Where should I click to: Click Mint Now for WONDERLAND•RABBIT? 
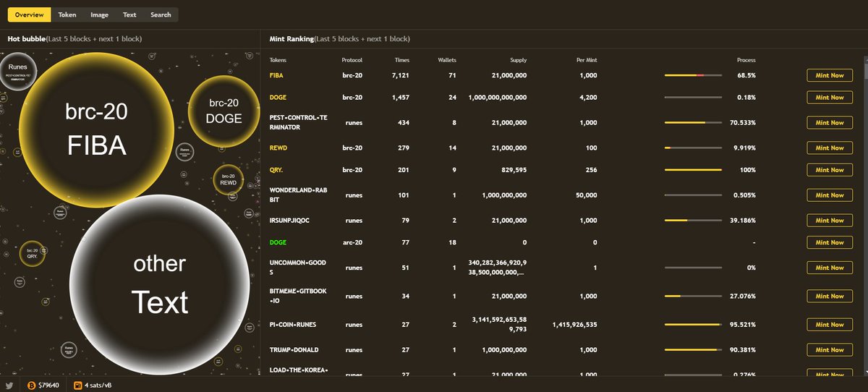pos(830,195)
